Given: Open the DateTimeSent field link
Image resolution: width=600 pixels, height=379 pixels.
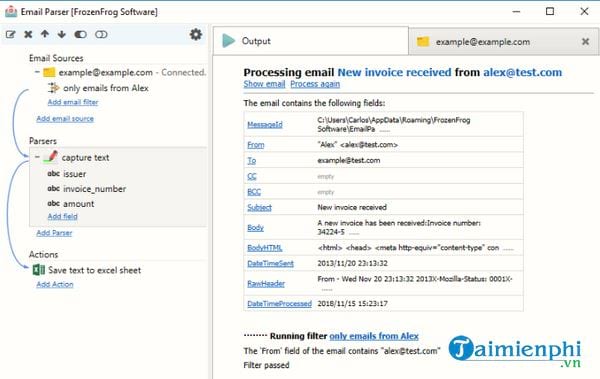Looking at the screenshot, I should click(x=271, y=263).
